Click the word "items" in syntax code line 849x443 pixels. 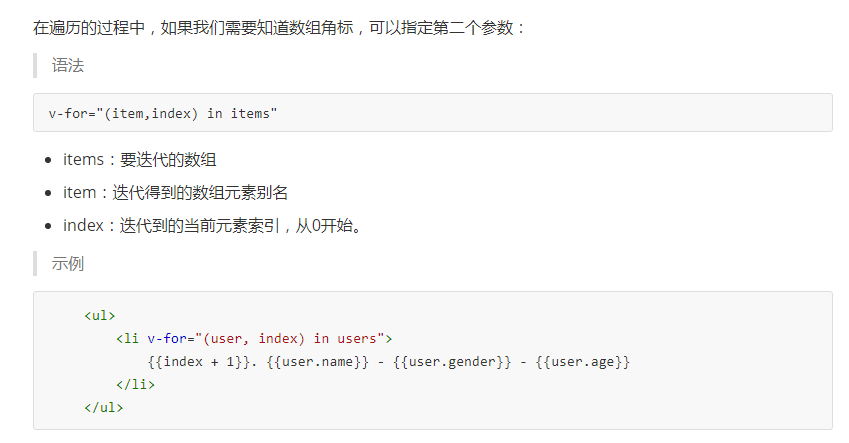(x=250, y=114)
